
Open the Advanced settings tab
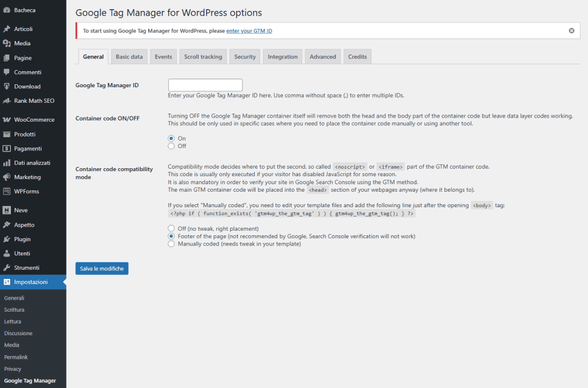[x=323, y=56]
